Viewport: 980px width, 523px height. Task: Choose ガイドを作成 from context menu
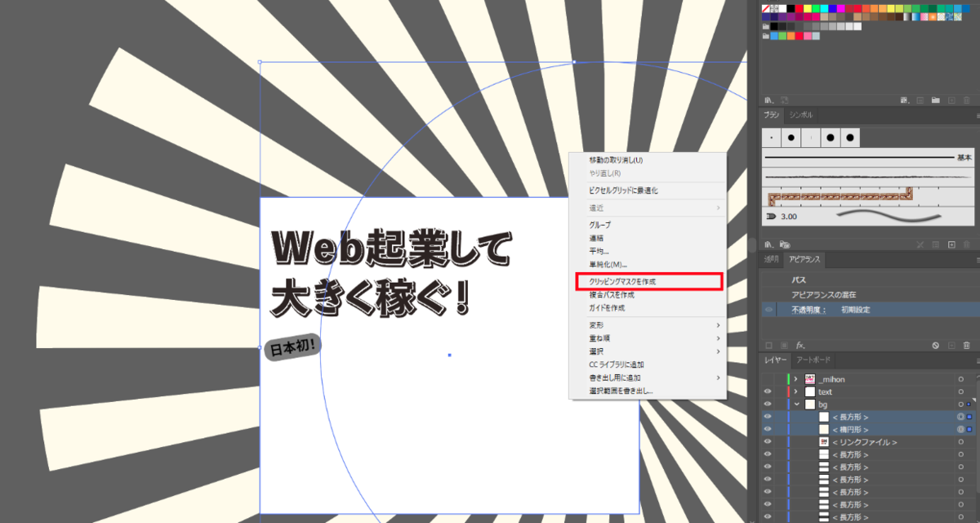pos(647,308)
